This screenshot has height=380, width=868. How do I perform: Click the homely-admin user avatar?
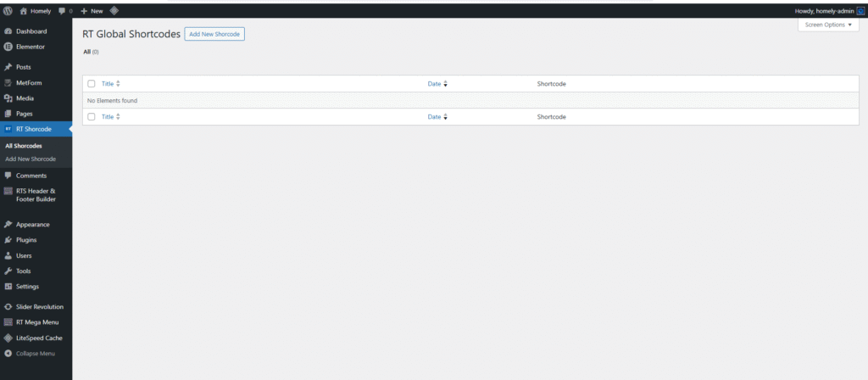[860, 10]
